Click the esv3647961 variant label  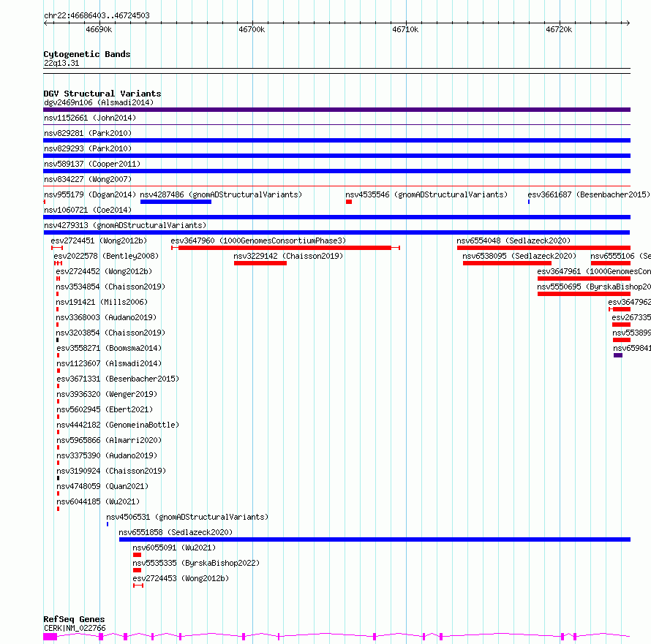594,271
